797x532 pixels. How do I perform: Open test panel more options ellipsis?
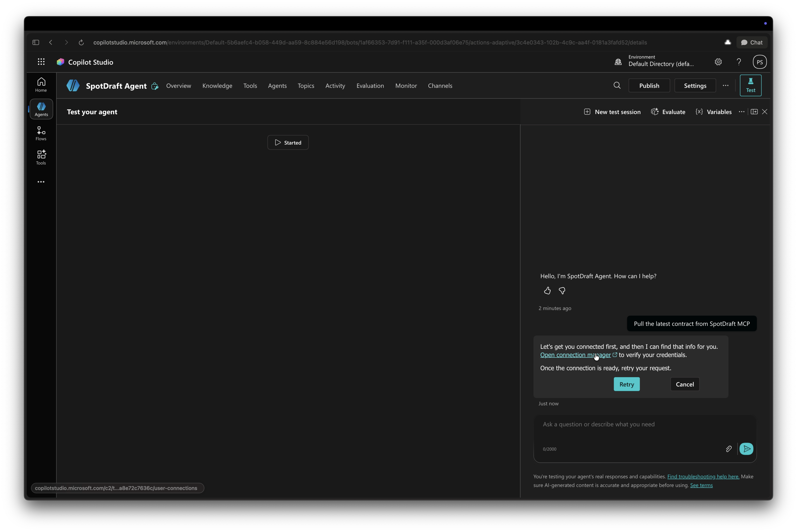[x=741, y=112]
